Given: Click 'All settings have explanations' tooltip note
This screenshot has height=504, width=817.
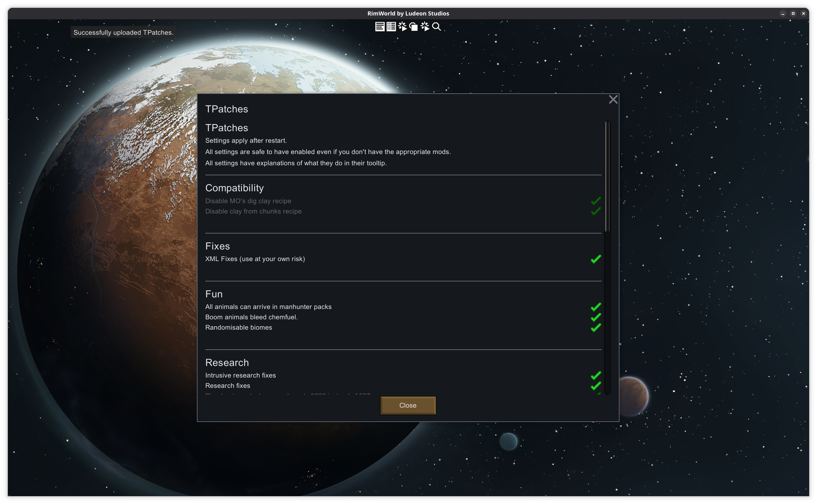Looking at the screenshot, I should (296, 163).
